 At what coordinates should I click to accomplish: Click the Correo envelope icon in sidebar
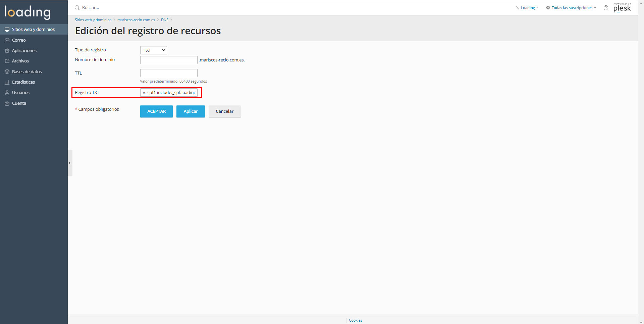tap(7, 40)
